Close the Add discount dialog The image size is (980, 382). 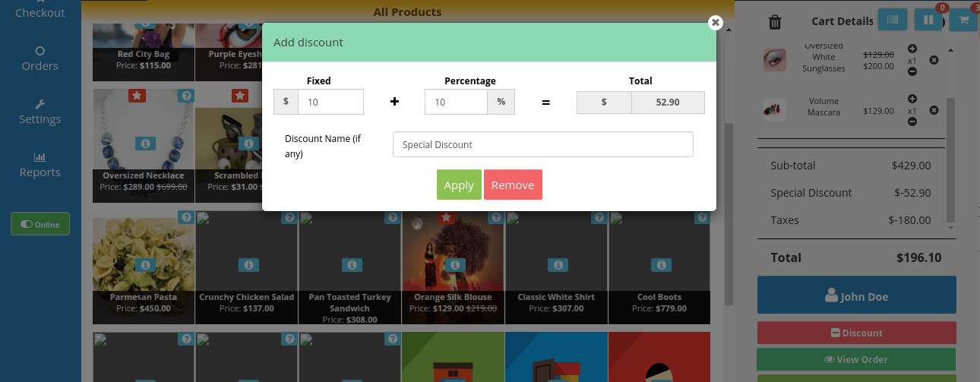715,23
